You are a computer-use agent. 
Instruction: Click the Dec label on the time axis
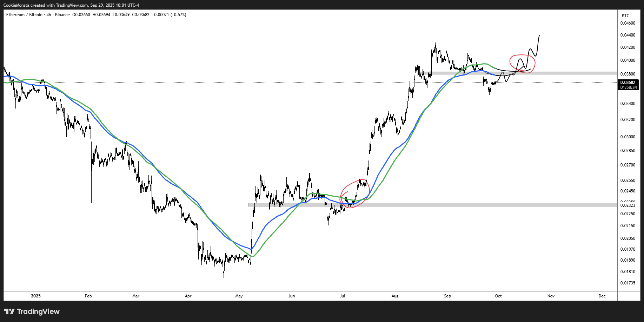tap(602, 296)
